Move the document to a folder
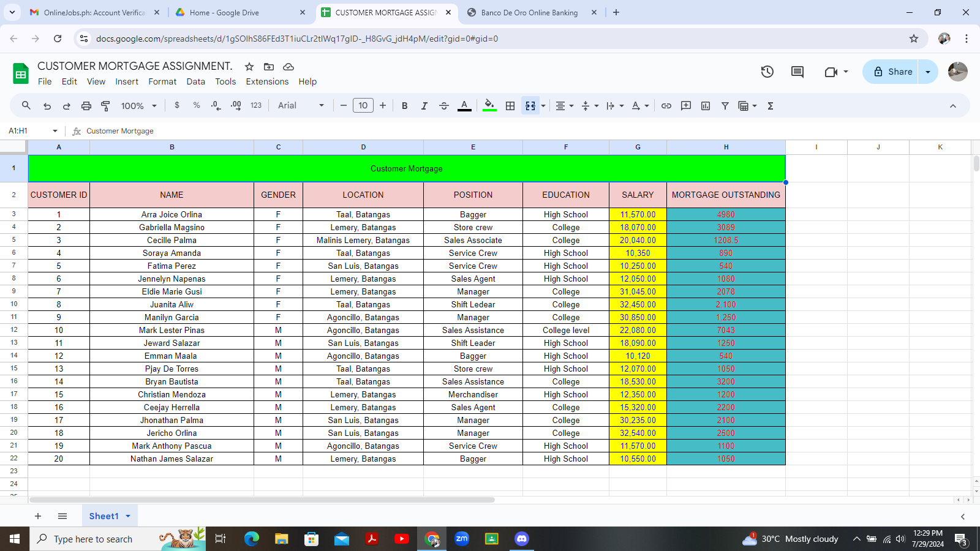 pos(269,66)
